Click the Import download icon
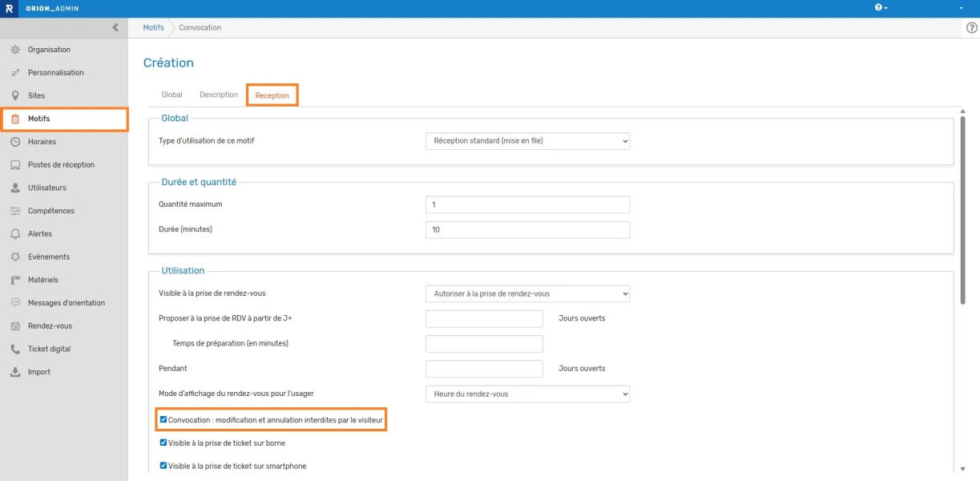The height and width of the screenshot is (481, 980). tap(14, 372)
